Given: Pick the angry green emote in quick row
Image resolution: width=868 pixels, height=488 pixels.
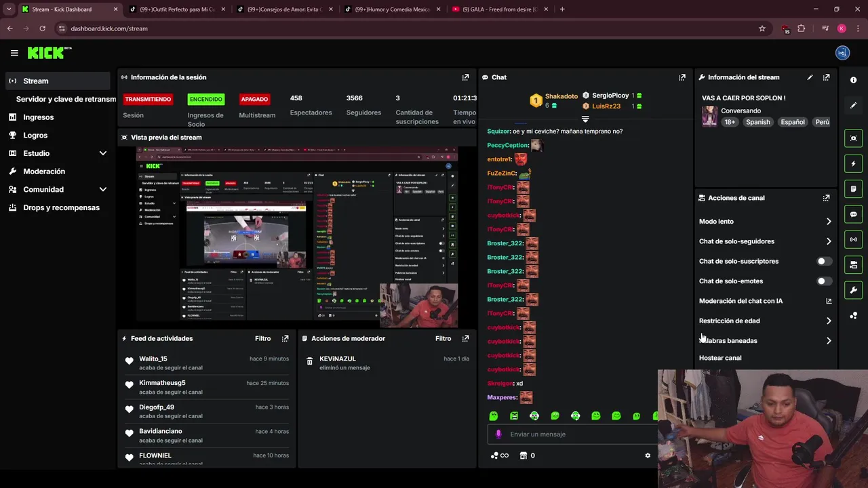Looking at the screenshot, I should (x=514, y=415).
